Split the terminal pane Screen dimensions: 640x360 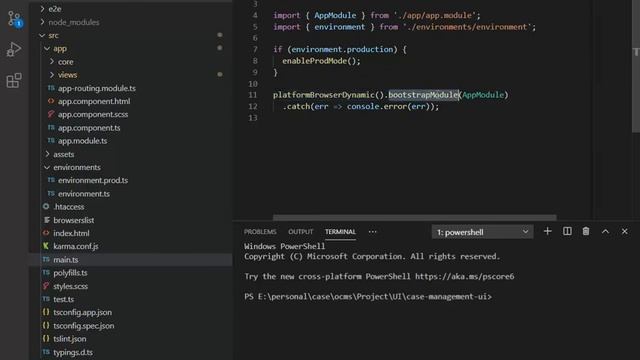(x=567, y=231)
